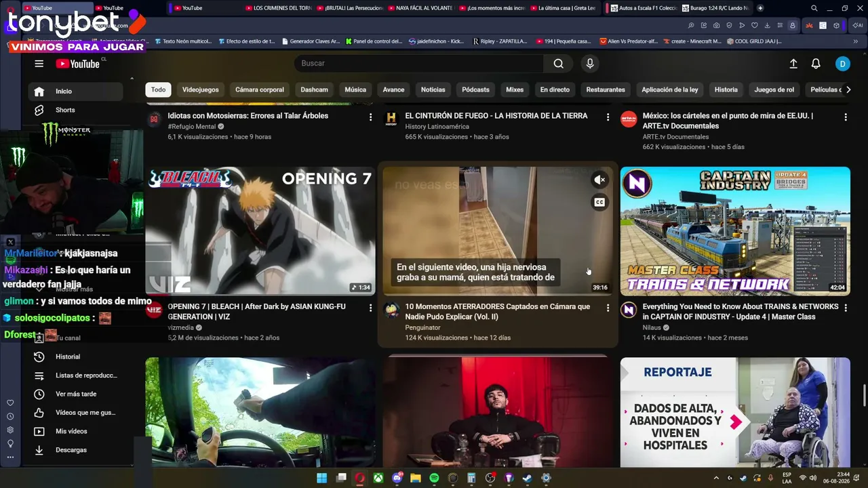Image resolution: width=868 pixels, height=488 pixels.
Task: Select the En directo filter chip
Action: point(555,89)
